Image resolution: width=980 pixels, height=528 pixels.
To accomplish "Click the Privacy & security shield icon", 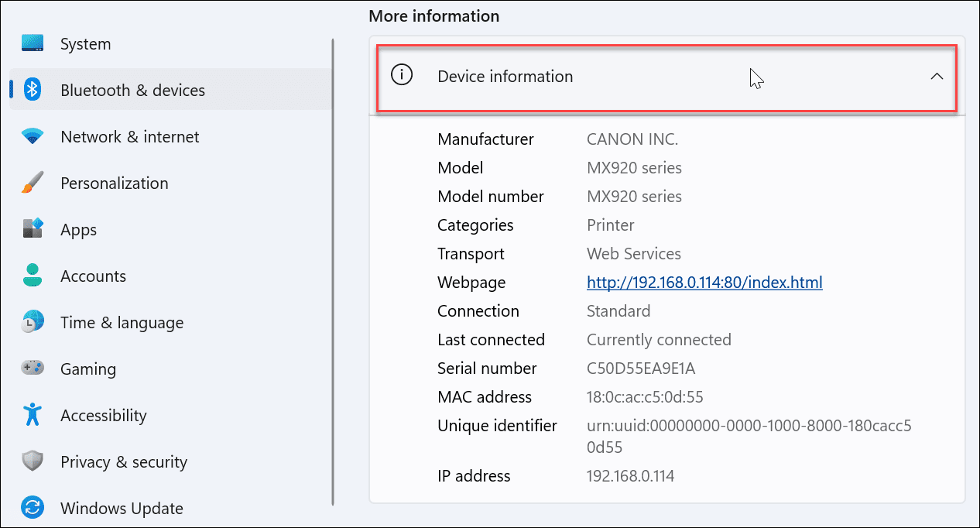I will coord(33,462).
